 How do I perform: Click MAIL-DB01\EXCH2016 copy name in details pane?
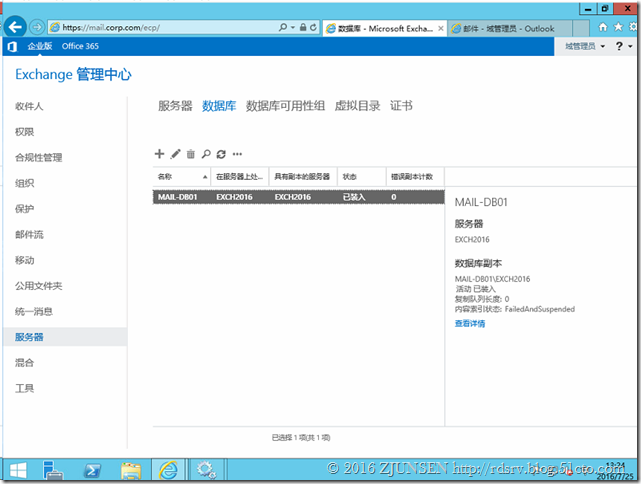[x=492, y=279]
